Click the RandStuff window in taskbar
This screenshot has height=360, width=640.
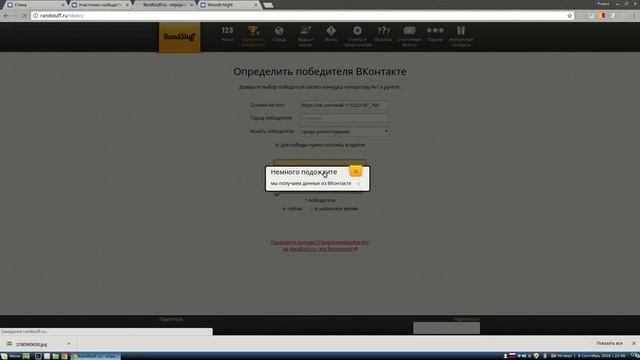(96, 356)
